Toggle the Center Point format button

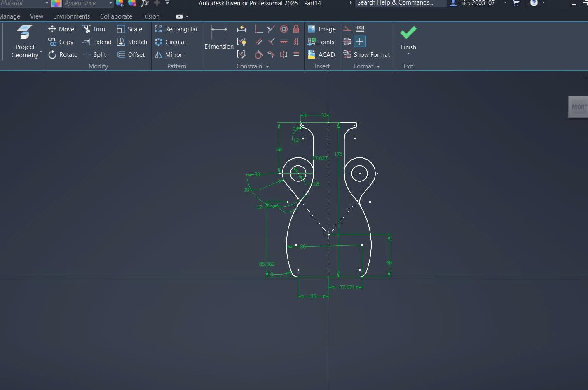point(360,42)
